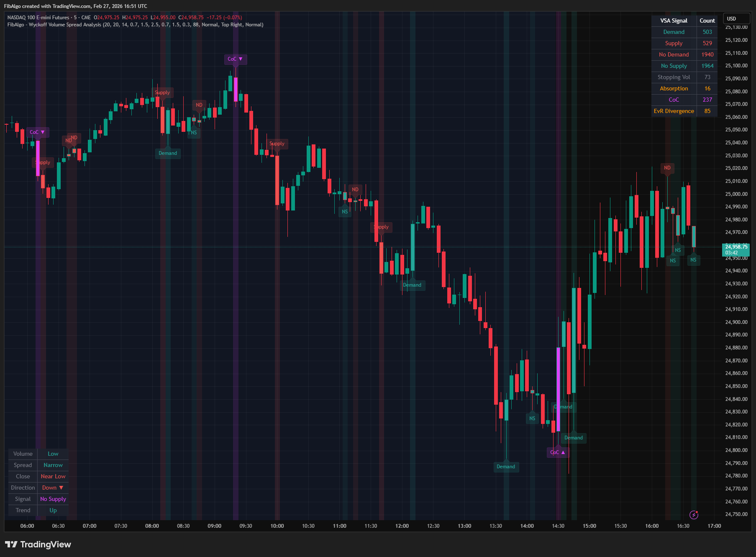Select the Demand label under the 12:00 bars

point(412,285)
